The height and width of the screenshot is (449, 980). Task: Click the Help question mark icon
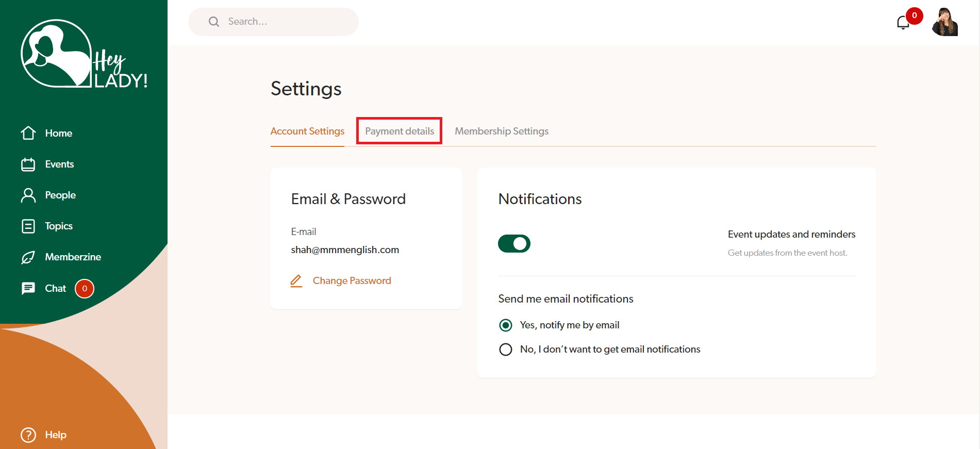coord(28,435)
